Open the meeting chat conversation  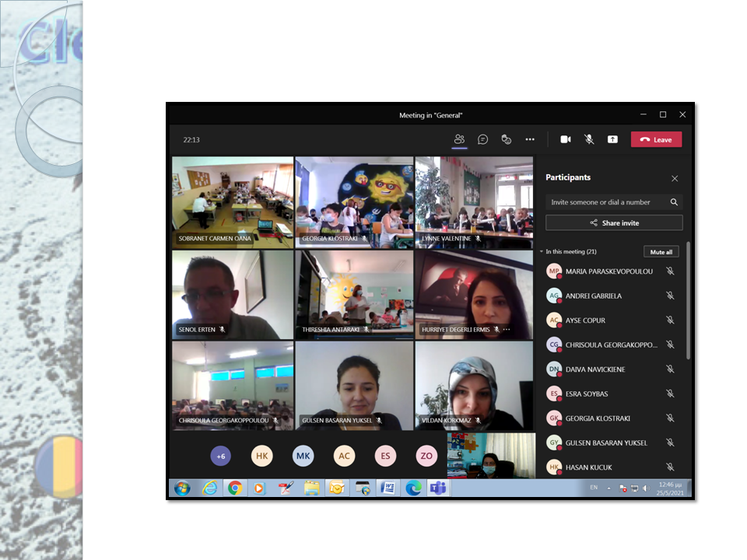coord(482,139)
